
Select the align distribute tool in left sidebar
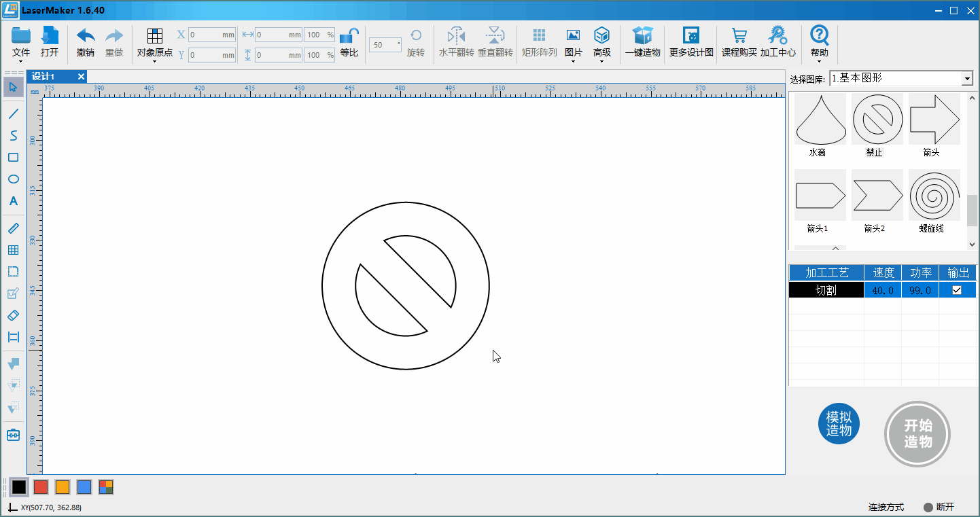click(x=14, y=337)
